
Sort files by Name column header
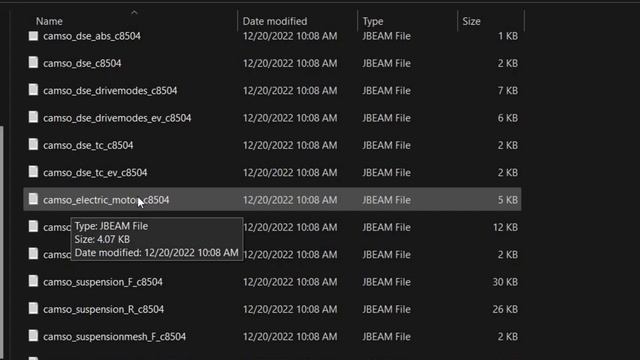[x=49, y=21]
